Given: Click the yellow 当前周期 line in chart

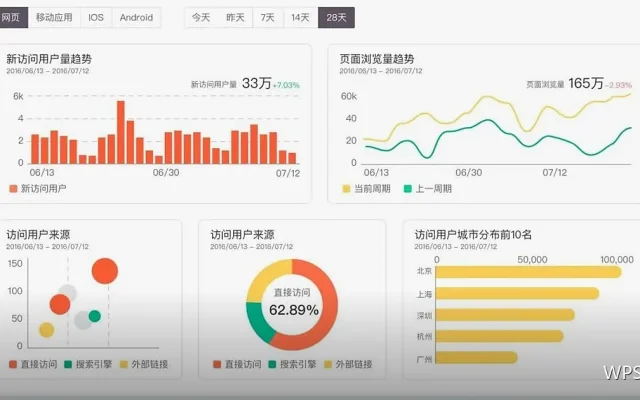Looking at the screenshot, I should click(x=486, y=97).
